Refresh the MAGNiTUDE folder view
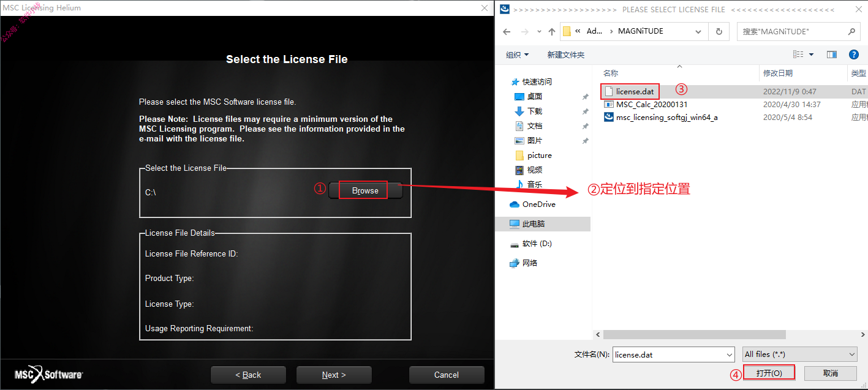The image size is (868, 390). point(719,32)
